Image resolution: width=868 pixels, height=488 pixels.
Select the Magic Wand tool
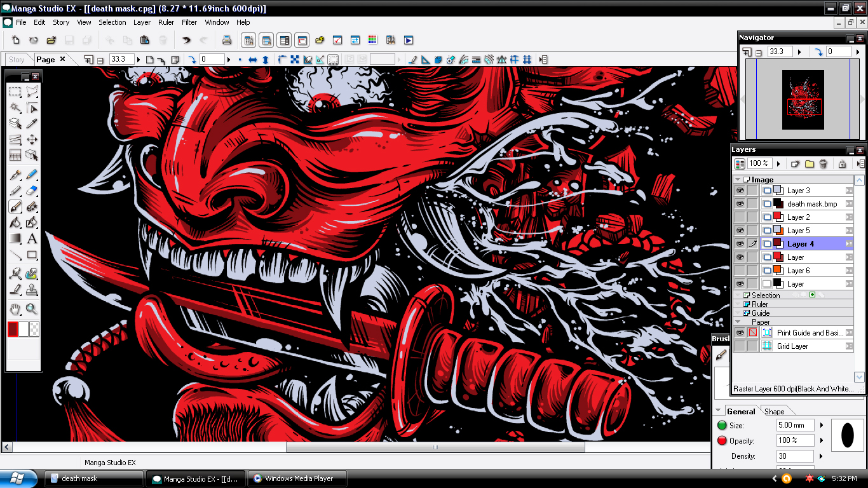(14, 108)
